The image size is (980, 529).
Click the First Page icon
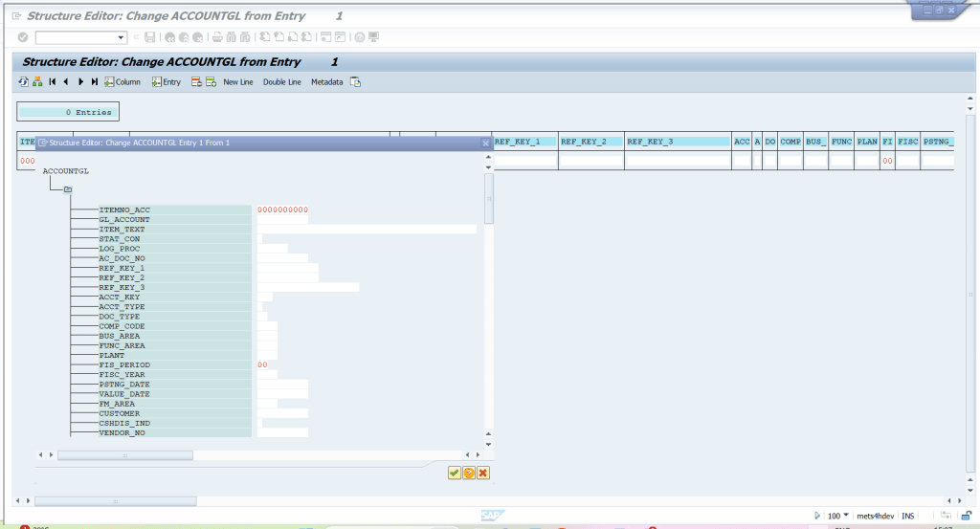tap(265, 37)
